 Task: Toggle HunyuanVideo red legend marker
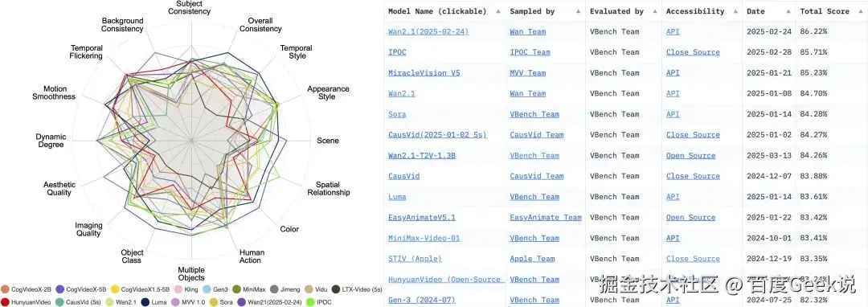click(5, 302)
